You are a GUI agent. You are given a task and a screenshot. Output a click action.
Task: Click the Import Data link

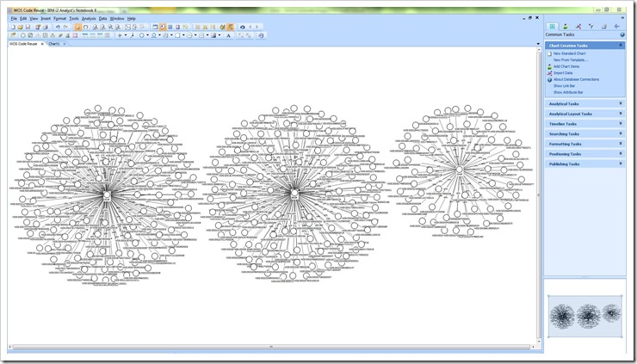pos(563,73)
